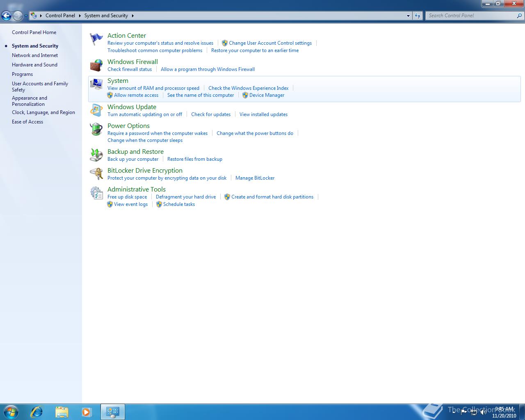Click the search magnifier icon
This screenshot has width=525, height=420.
pyautogui.click(x=520, y=16)
